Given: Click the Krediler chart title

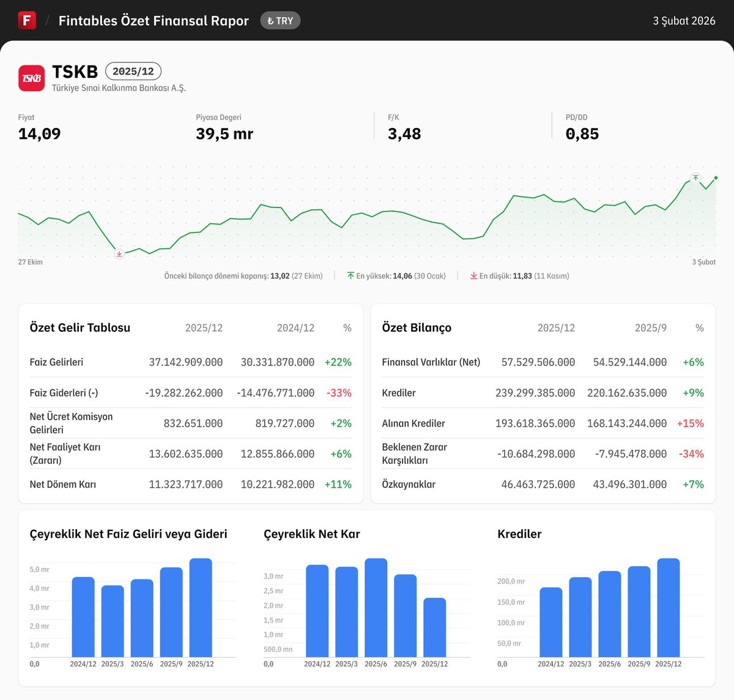Looking at the screenshot, I should pyautogui.click(x=520, y=534).
